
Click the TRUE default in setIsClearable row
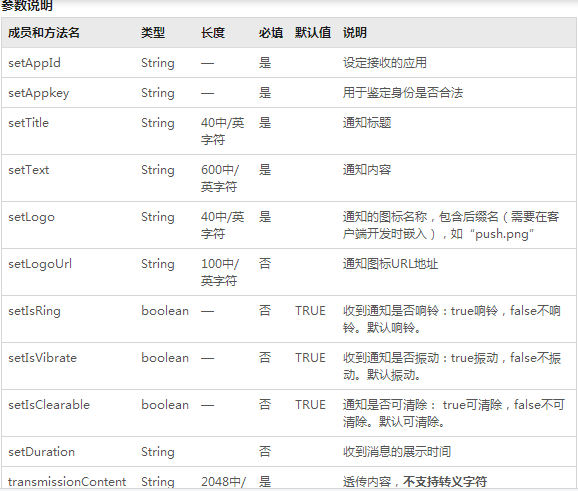point(310,405)
